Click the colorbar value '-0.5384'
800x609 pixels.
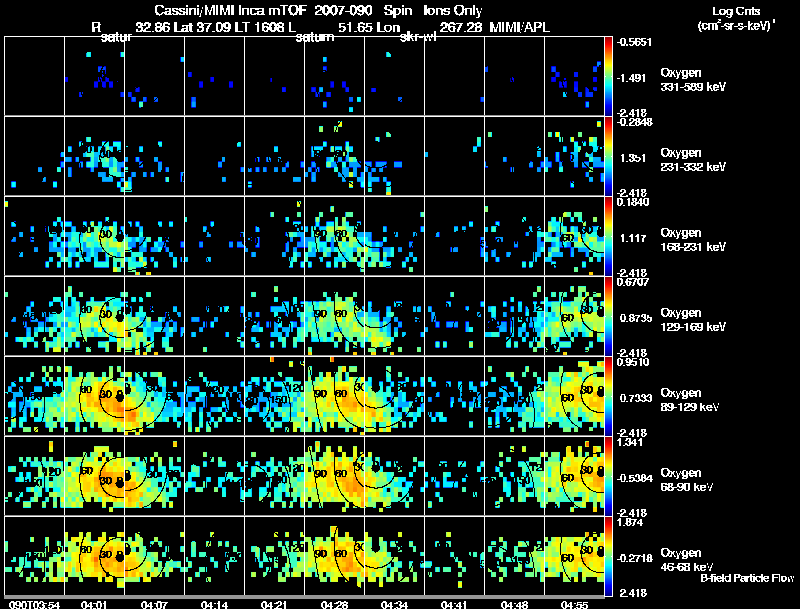[634, 478]
